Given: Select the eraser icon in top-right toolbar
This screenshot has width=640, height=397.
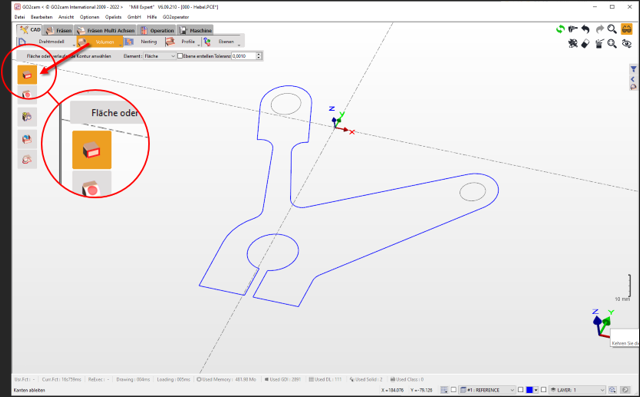Looking at the screenshot, I should 586,44.
